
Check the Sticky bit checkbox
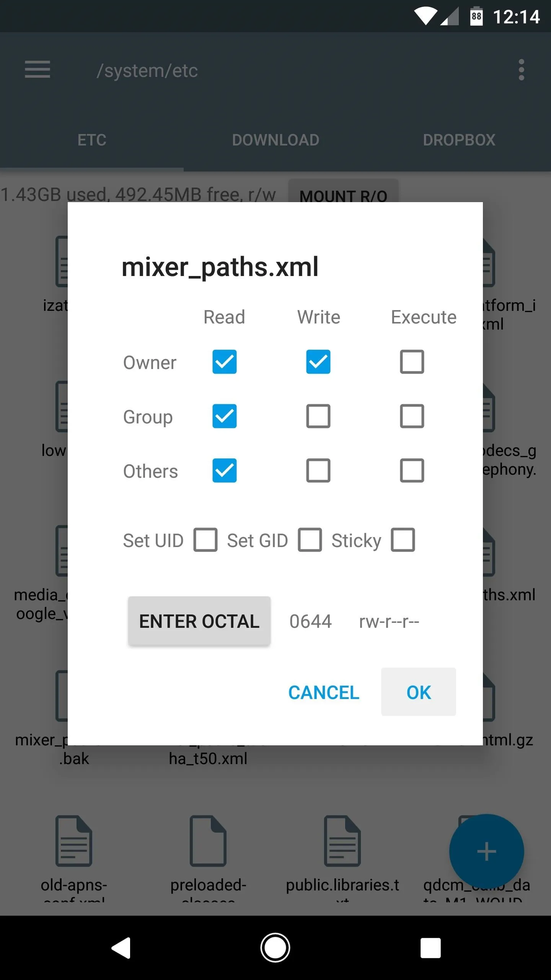403,540
